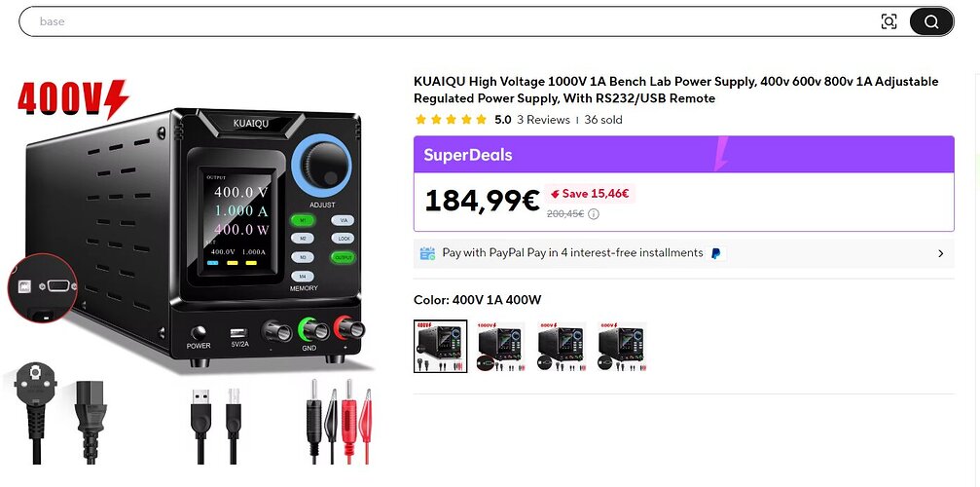The width and height of the screenshot is (980, 487).
Task: Click the PayPal logo icon
Action: (x=716, y=253)
